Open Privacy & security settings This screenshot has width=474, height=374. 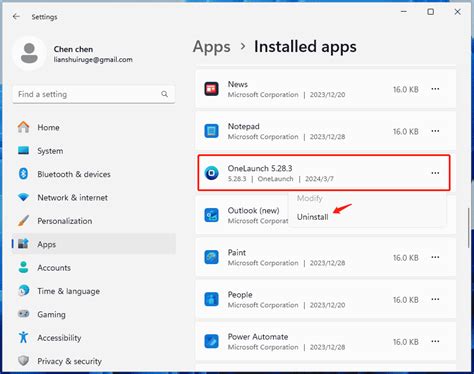[x=94, y=361]
